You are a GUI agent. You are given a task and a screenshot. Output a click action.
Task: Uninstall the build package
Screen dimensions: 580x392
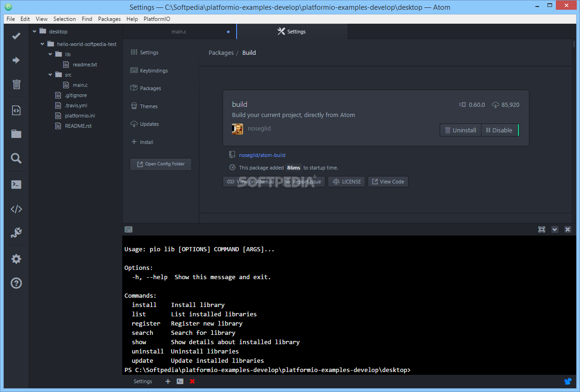point(461,130)
